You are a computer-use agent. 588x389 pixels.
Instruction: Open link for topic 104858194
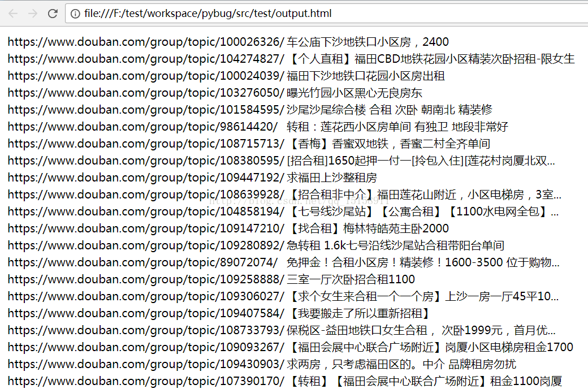click(x=146, y=211)
